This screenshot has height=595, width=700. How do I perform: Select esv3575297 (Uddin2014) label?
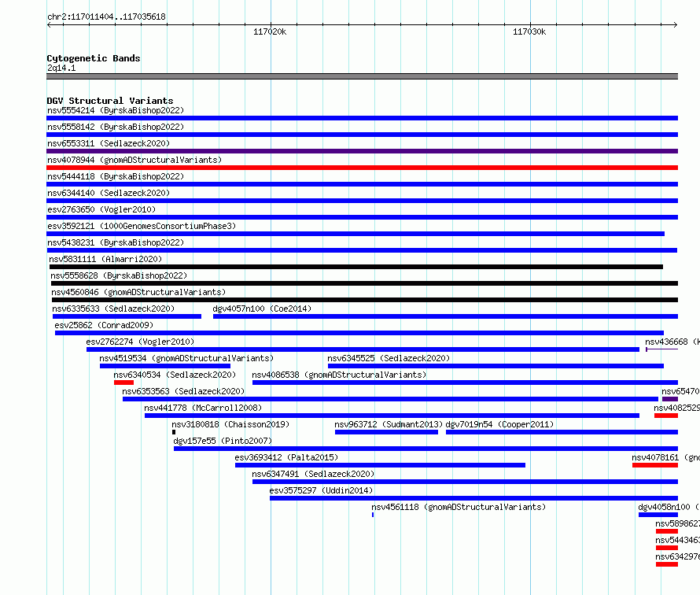point(321,490)
